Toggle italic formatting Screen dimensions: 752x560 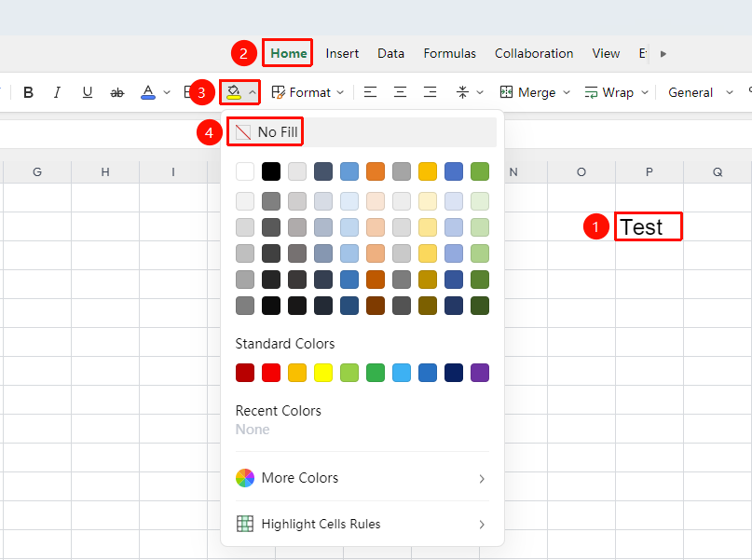[57, 92]
